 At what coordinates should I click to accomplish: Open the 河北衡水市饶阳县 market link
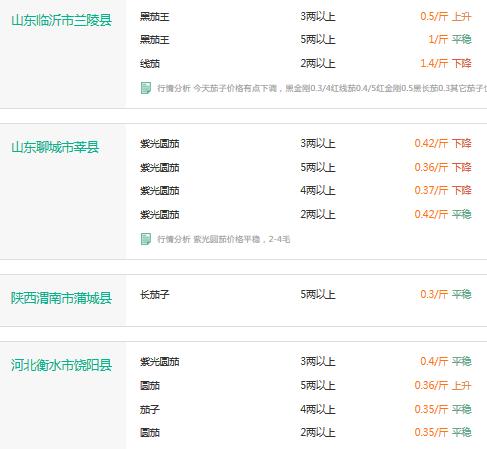[x=61, y=365]
